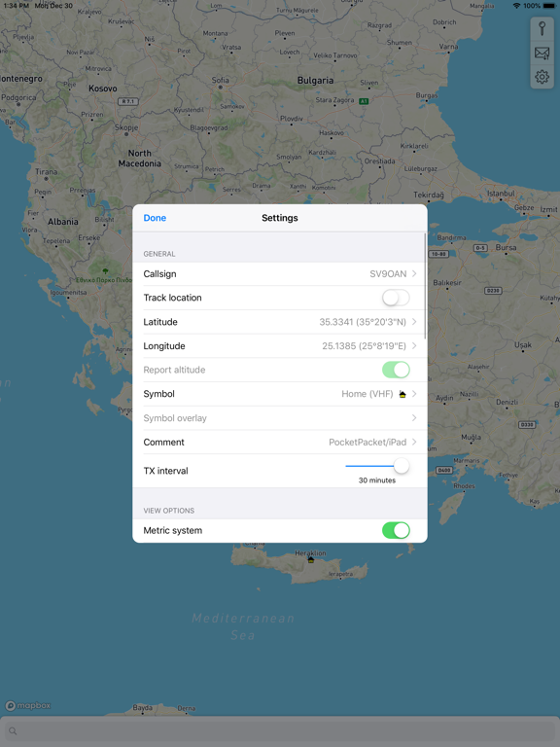Tap the Muğla label on map

click(471, 438)
